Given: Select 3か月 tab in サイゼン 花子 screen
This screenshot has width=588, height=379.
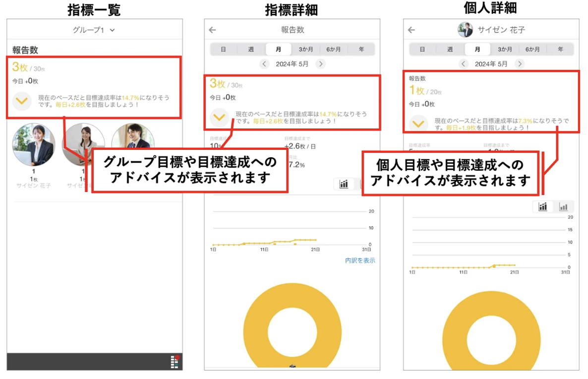Looking at the screenshot, I should [505, 49].
